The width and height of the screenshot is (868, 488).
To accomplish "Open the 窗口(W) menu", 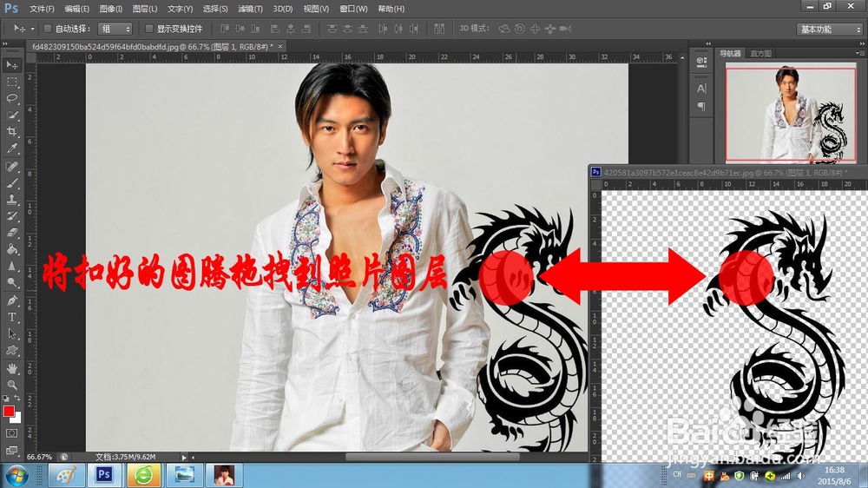I will click(x=353, y=9).
